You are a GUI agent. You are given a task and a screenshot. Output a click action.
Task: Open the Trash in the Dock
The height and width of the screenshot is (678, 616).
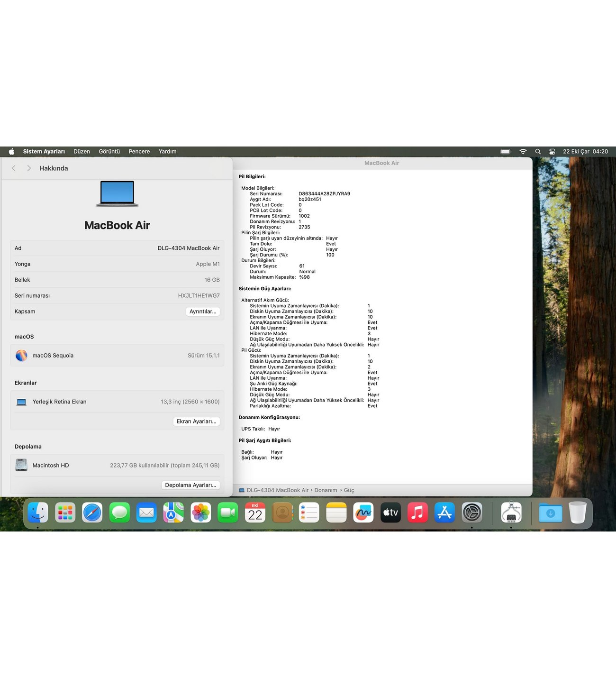578,513
